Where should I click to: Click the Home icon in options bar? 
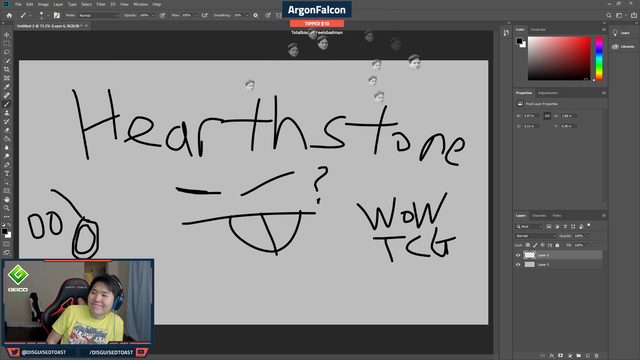(9, 15)
